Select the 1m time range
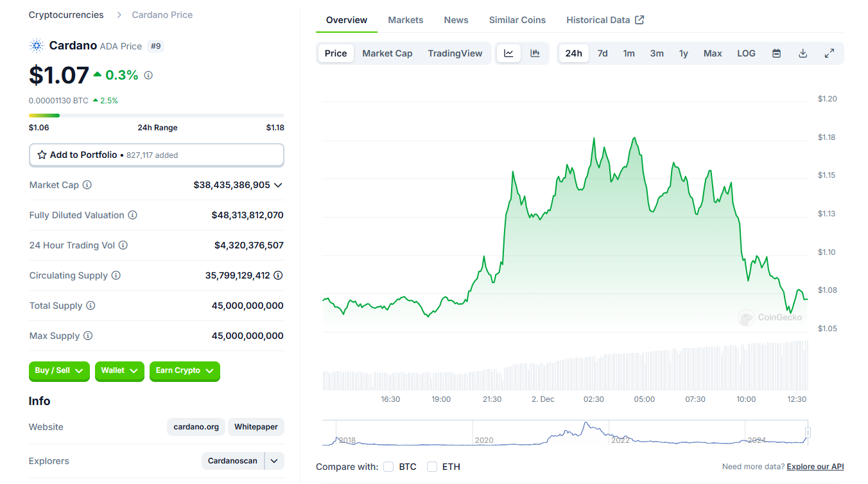The width and height of the screenshot is (868, 484). pos(629,53)
